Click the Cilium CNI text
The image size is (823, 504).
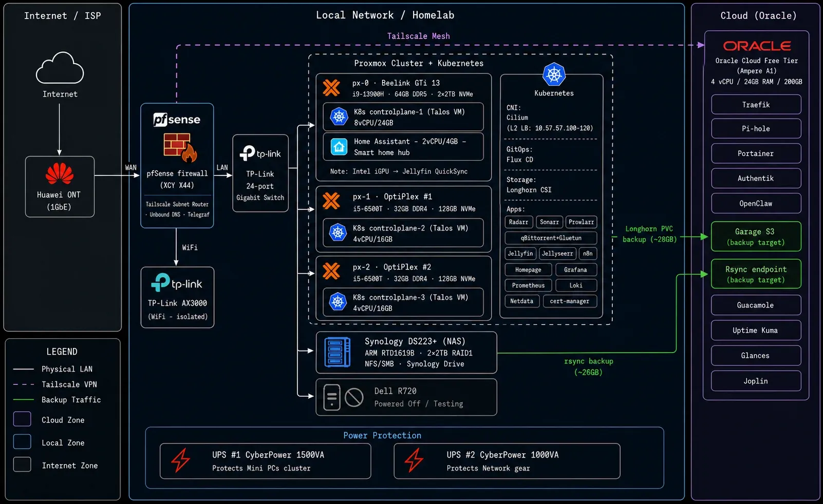tap(517, 118)
